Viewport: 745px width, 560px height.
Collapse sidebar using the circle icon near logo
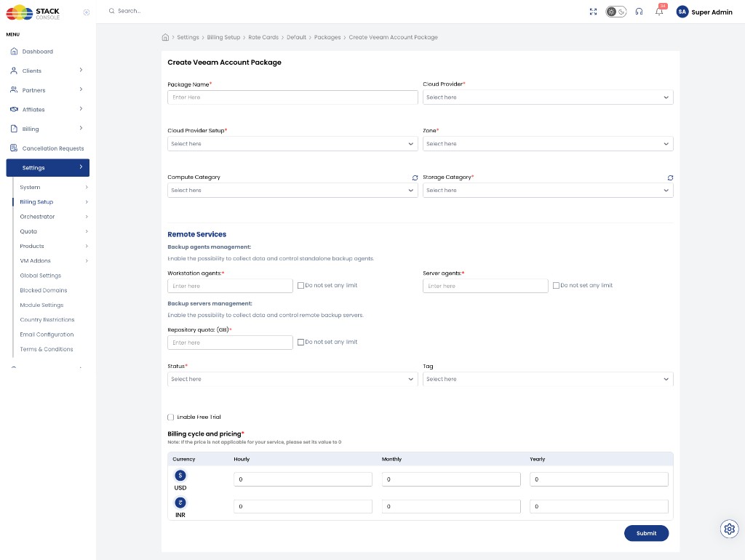coord(87,12)
